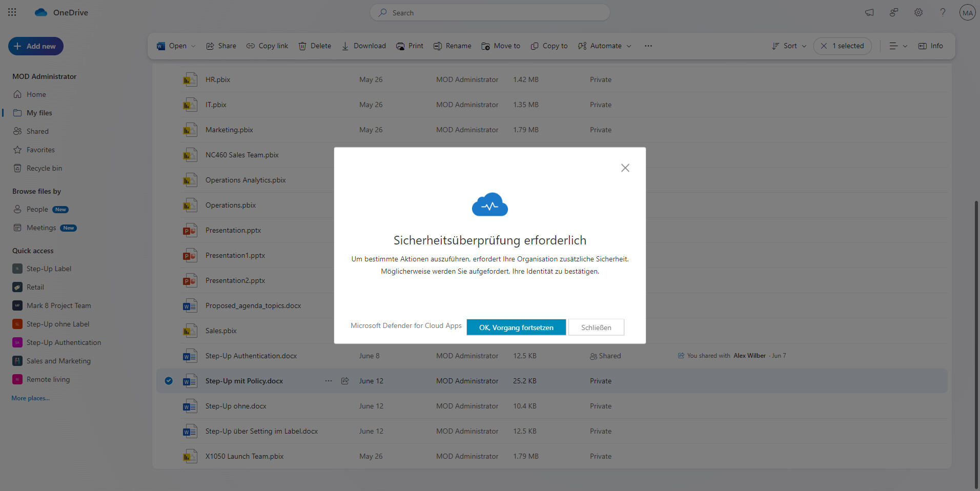Click OK, Vorgang fortsetzen button
The height and width of the screenshot is (491, 980).
pos(516,327)
